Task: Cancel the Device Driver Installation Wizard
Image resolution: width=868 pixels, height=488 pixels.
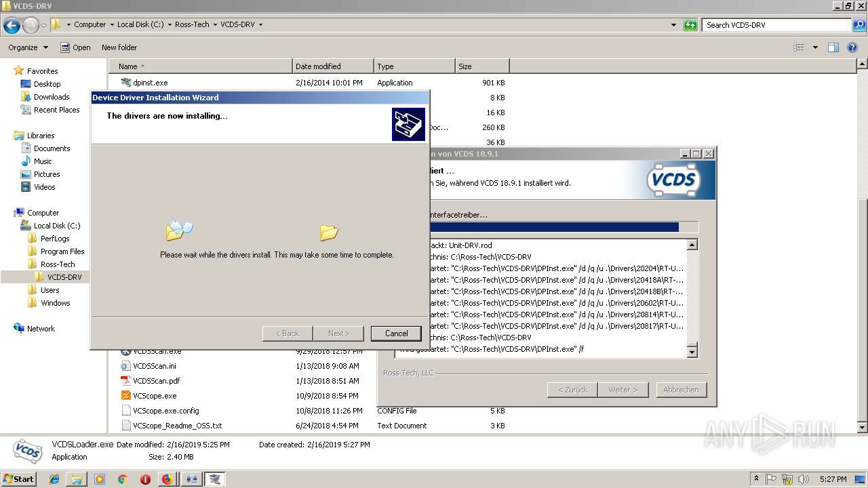Action: click(396, 333)
